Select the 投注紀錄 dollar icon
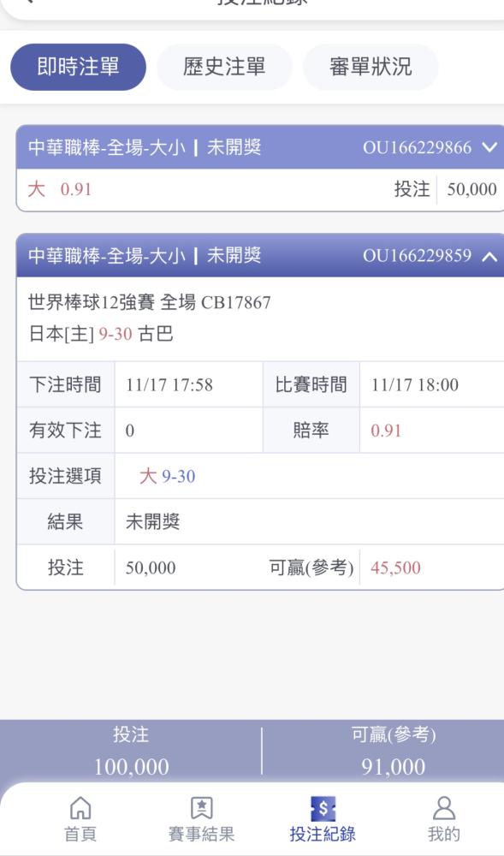The width and height of the screenshot is (504, 856). tap(323, 809)
